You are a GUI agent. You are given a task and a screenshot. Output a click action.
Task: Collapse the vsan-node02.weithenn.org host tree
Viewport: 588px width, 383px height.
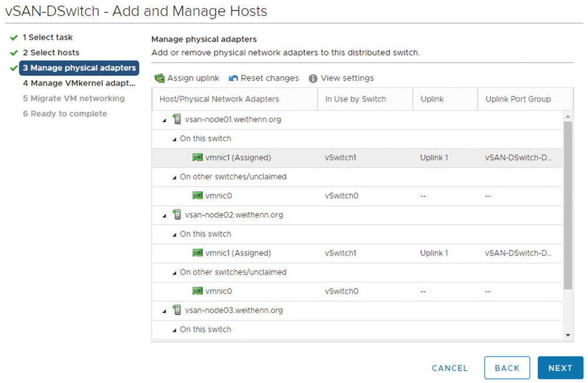click(164, 216)
